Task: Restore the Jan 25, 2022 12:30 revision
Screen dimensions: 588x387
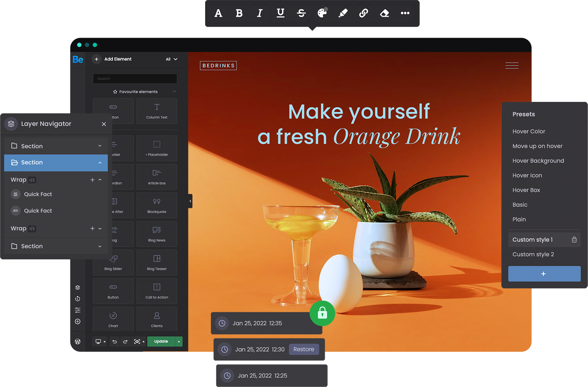Action: pos(304,349)
